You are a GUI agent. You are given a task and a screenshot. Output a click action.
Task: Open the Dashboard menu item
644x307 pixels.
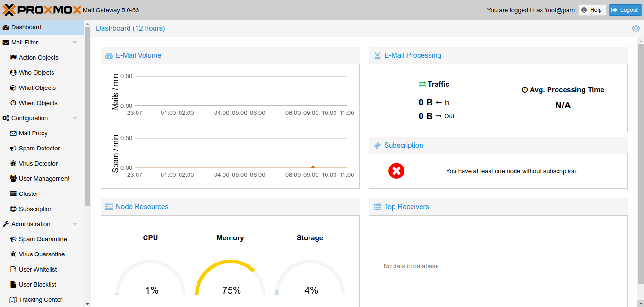42,27
